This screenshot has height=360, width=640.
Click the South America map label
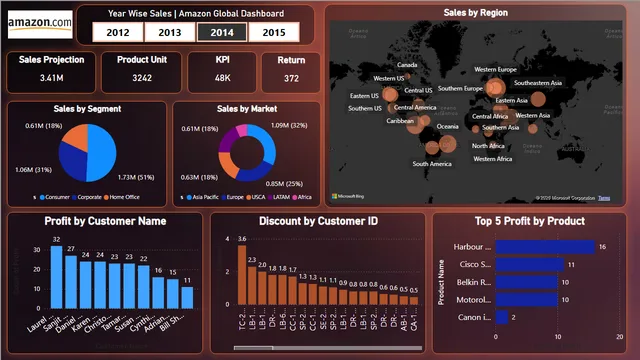pos(432,164)
